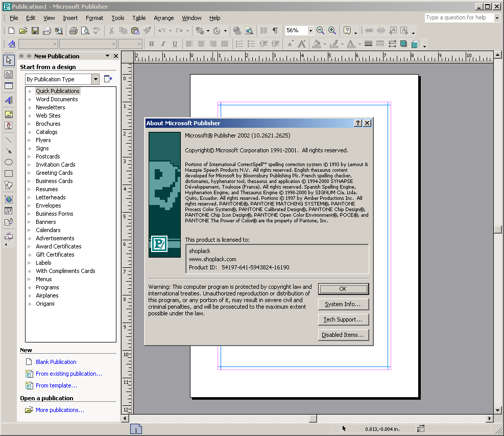Screen dimensions: 504x436
Task: Open the Blank Publication link
Action: [x=56, y=362]
